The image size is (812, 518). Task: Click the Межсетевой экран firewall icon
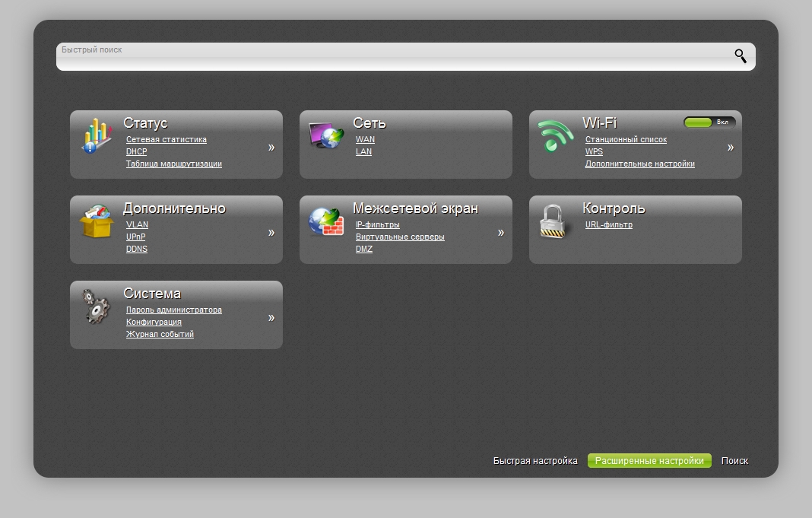326,221
